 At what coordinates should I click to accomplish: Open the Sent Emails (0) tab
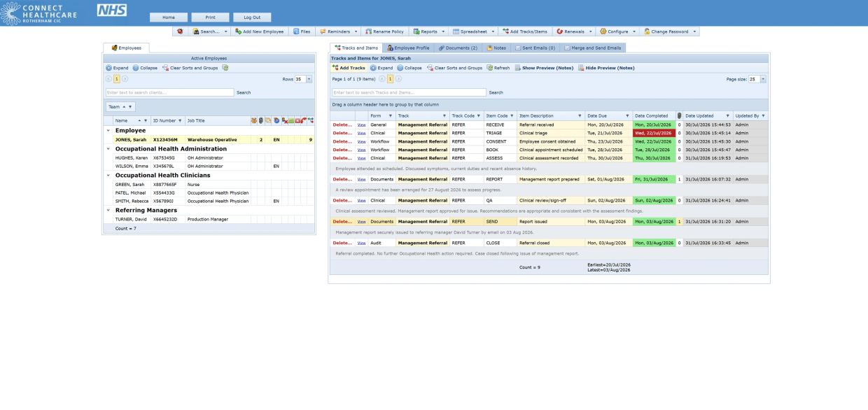pos(535,48)
